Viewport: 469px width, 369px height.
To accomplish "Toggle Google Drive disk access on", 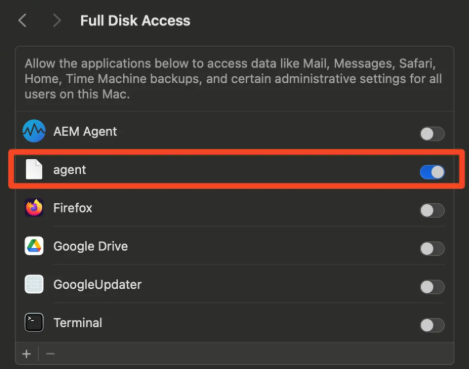I will [432, 249].
